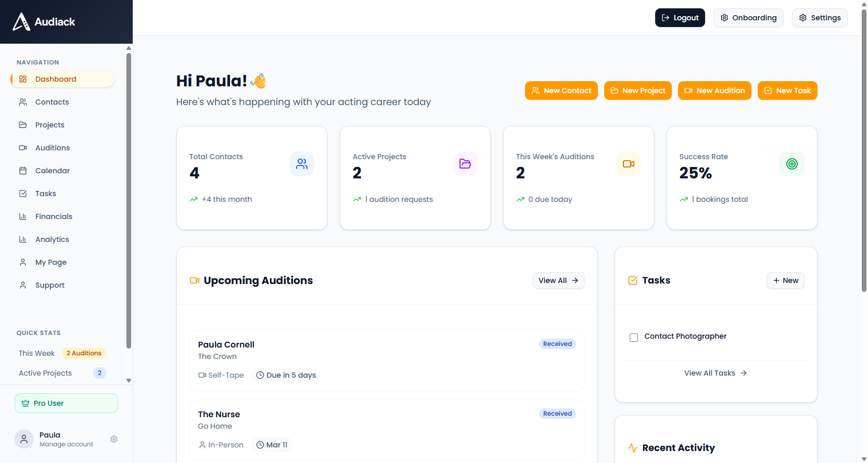
Task: Click the +4 this month trend text
Action: point(227,199)
